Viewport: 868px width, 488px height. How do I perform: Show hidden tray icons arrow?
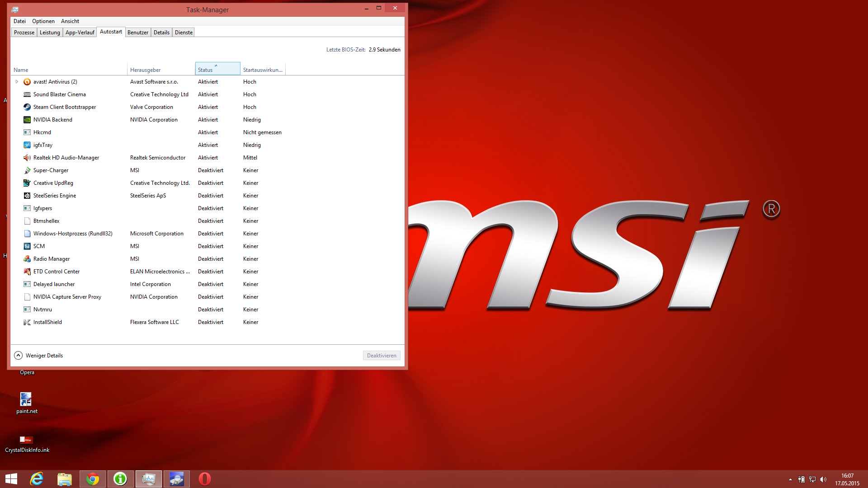[x=790, y=479]
